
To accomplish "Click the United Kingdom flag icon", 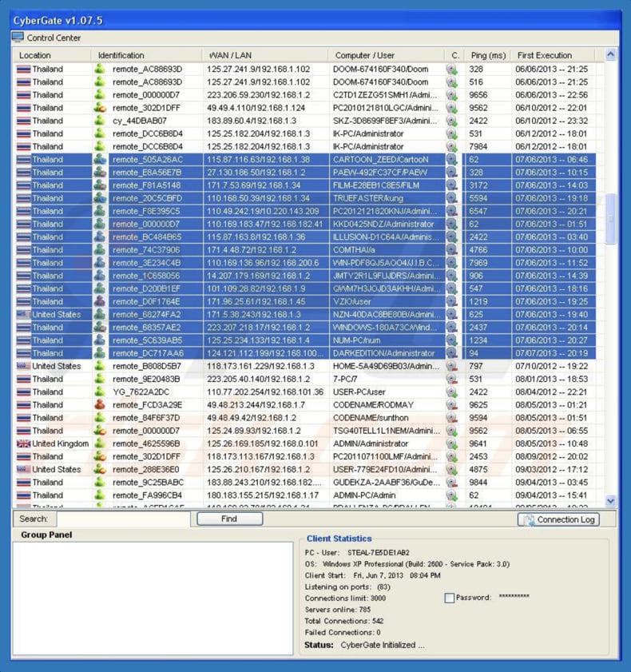I will coord(23,443).
